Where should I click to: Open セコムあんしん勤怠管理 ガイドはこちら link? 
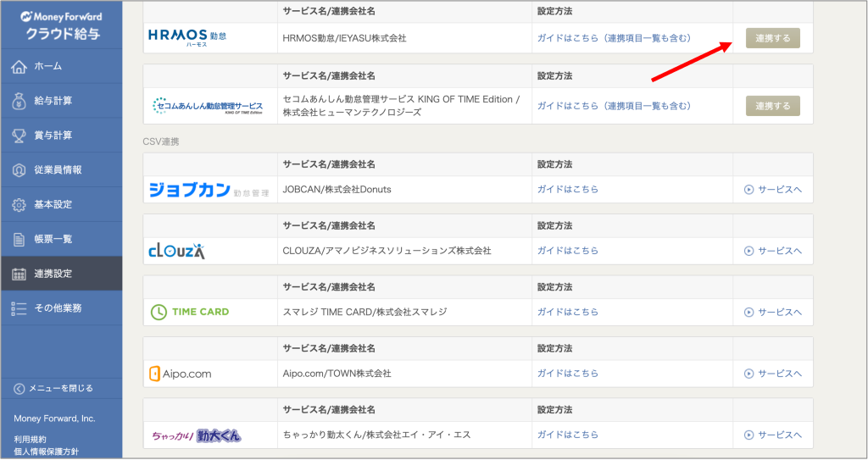pyautogui.click(x=614, y=106)
